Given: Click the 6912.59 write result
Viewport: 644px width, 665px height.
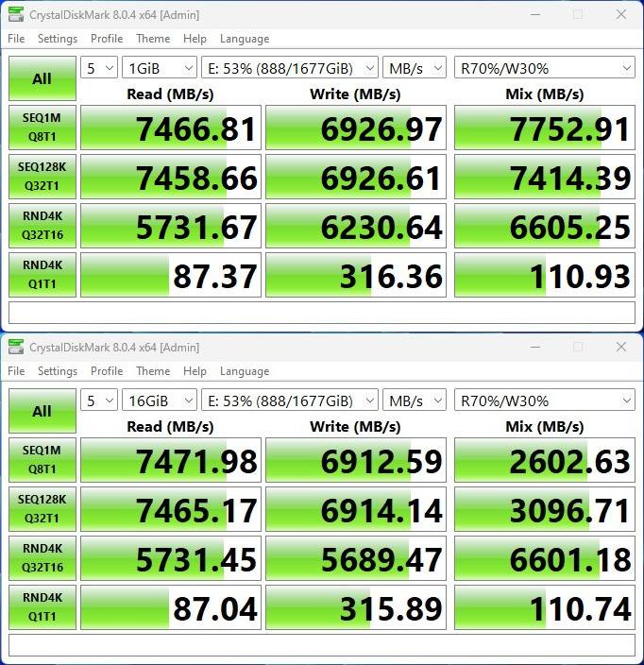Looking at the screenshot, I should pyautogui.click(x=356, y=460).
